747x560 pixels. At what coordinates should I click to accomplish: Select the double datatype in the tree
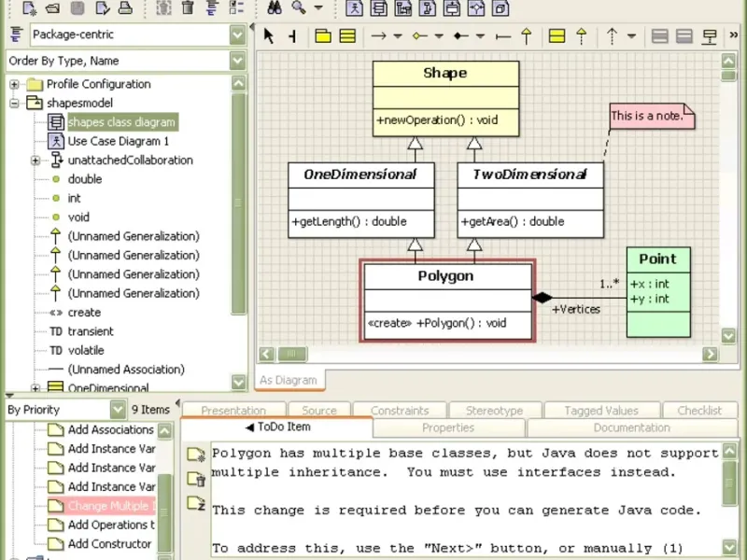[85, 179]
